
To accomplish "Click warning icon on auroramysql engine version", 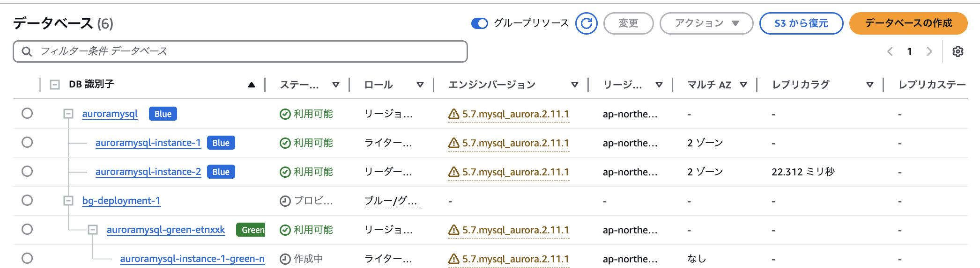I will coord(453,114).
